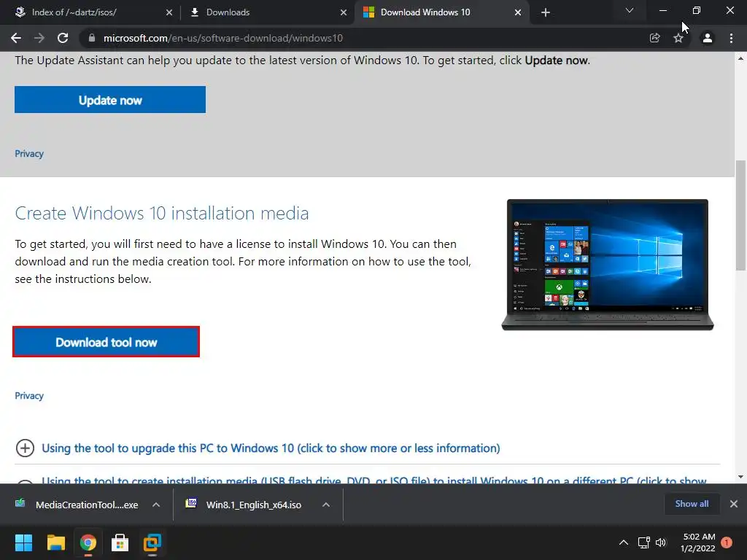Image resolution: width=747 pixels, height=560 pixels.
Task: Click Chrome icon in taskbar
Action: coord(88,542)
